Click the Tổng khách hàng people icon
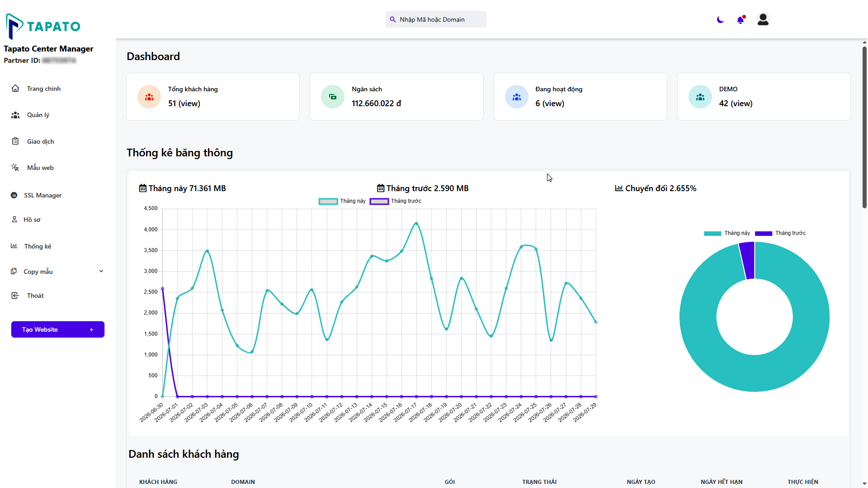868x488 pixels. (x=149, y=97)
